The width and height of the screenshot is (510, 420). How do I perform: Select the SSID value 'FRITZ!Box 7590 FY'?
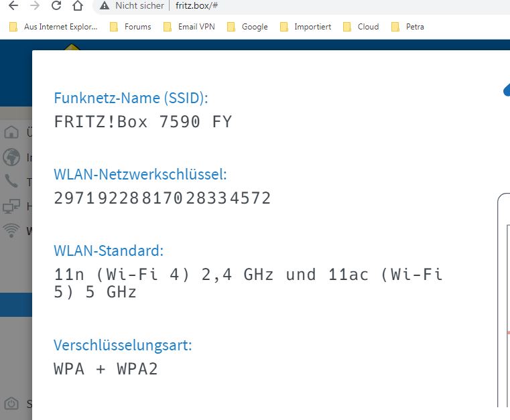point(143,122)
